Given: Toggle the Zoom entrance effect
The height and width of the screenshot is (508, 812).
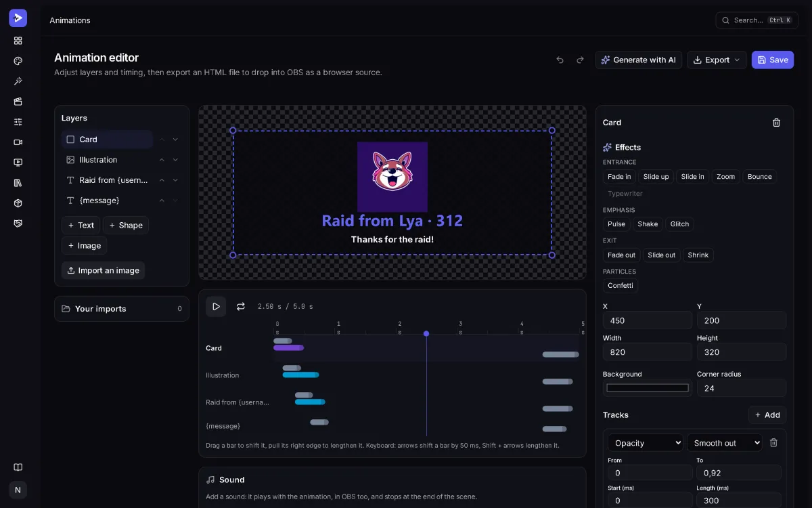Looking at the screenshot, I should point(725,177).
